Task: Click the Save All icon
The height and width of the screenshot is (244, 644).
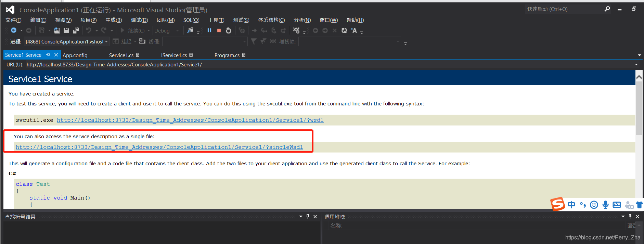Action: click(x=76, y=30)
